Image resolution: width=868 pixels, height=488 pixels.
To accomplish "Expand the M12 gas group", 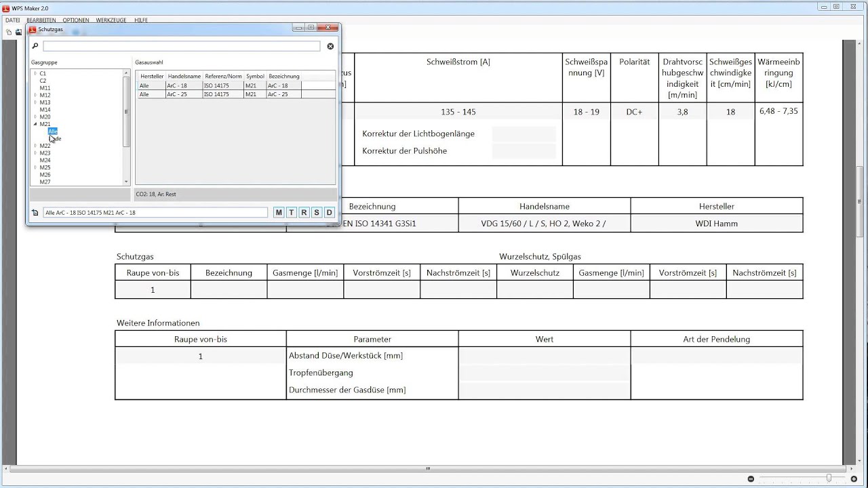I will pyautogui.click(x=35, y=95).
